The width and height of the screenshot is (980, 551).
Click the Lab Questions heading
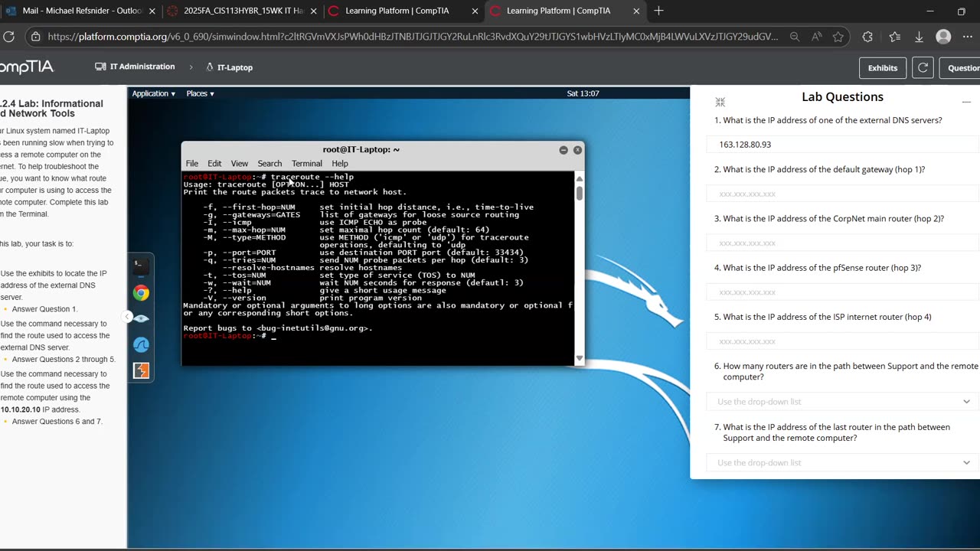click(x=842, y=97)
